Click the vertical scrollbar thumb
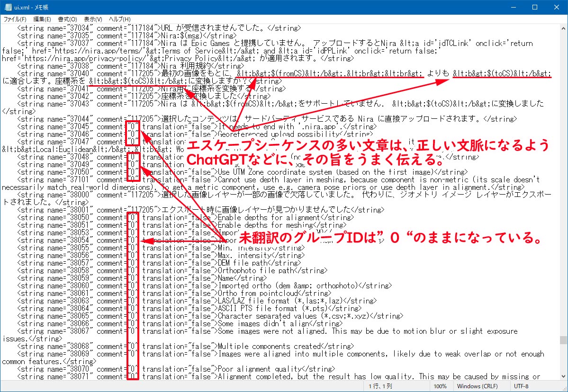The image size is (568, 392). [x=563, y=340]
